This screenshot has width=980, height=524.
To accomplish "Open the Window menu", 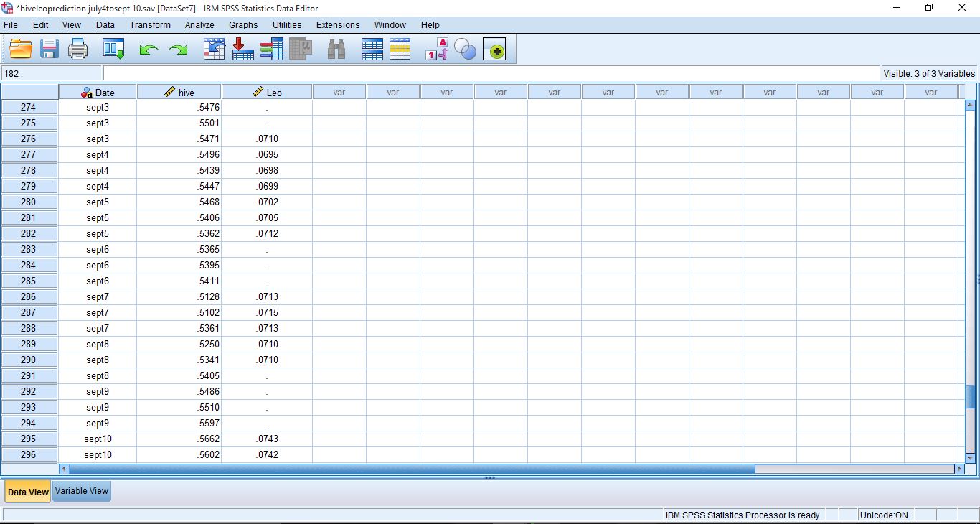I will [x=390, y=25].
